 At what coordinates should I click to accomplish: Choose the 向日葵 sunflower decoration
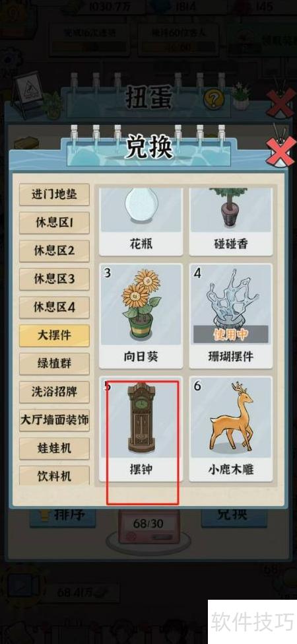[x=141, y=316]
